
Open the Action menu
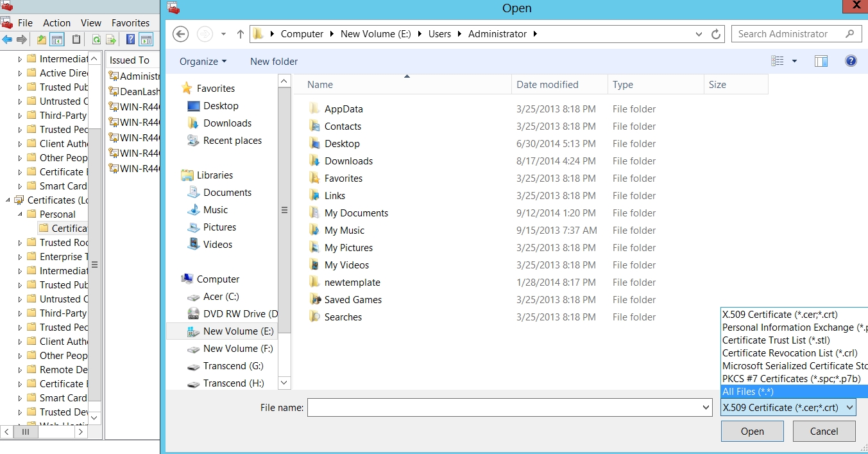(56, 22)
